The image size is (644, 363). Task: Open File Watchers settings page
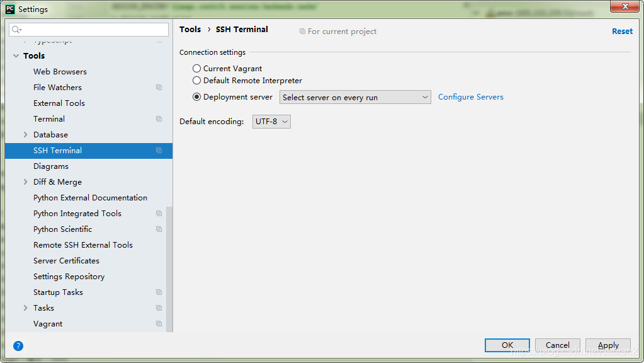click(x=57, y=87)
